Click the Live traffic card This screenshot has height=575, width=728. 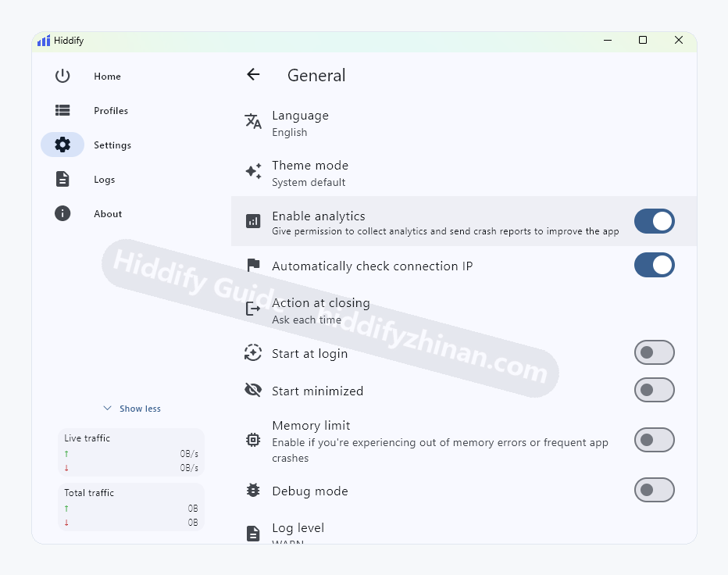(131, 452)
